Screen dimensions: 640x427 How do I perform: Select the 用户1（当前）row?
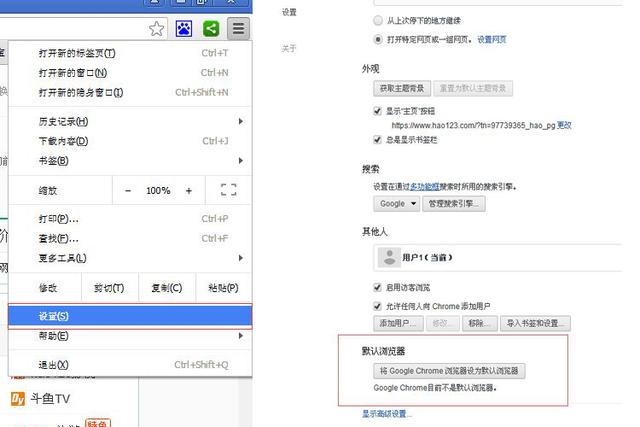click(498, 257)
